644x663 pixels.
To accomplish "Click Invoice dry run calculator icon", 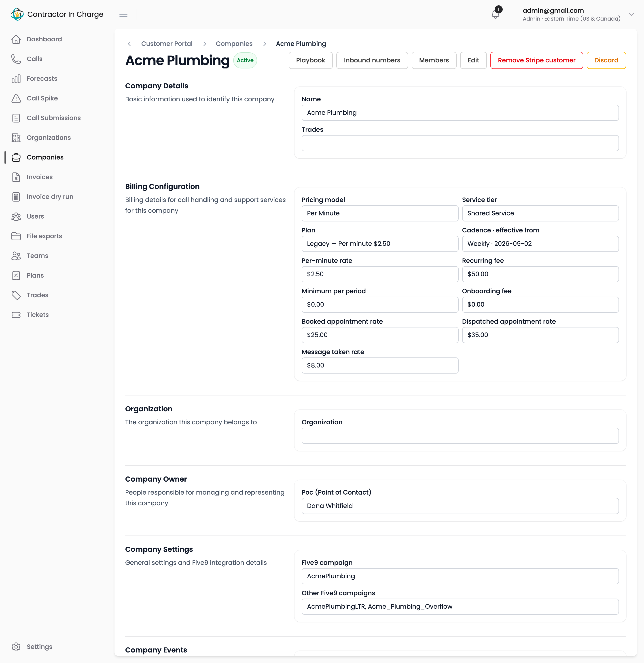I will pyautogui.click(x=16, y=197).
